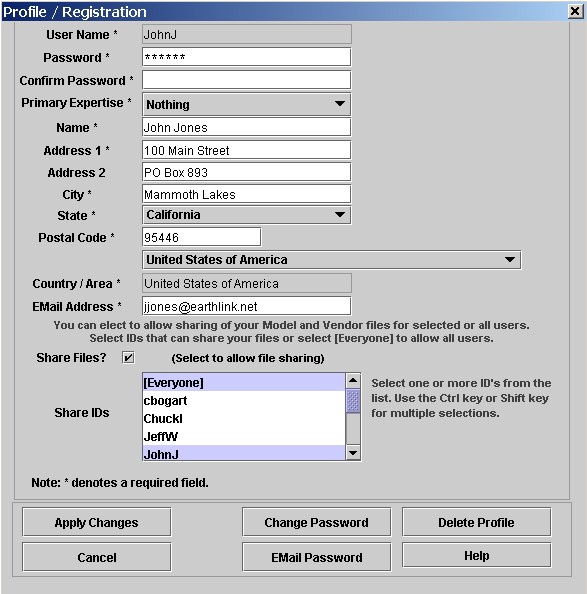Open Help for the registration form

click(476, 555)
